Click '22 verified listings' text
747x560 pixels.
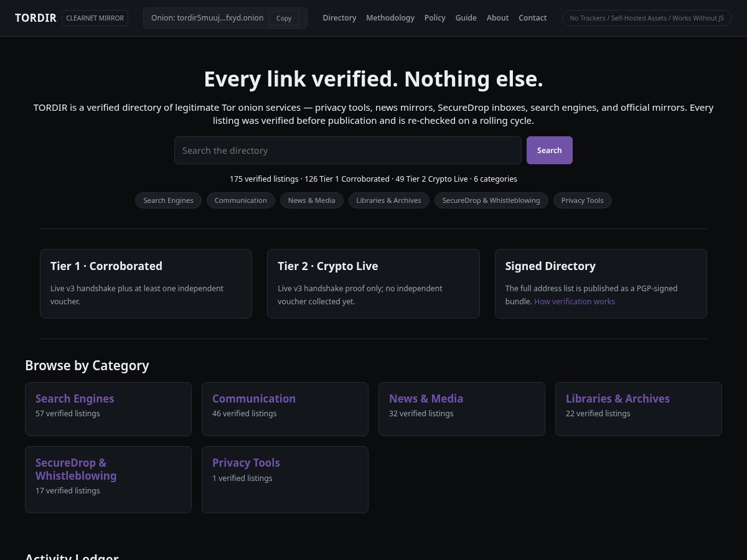598,414
